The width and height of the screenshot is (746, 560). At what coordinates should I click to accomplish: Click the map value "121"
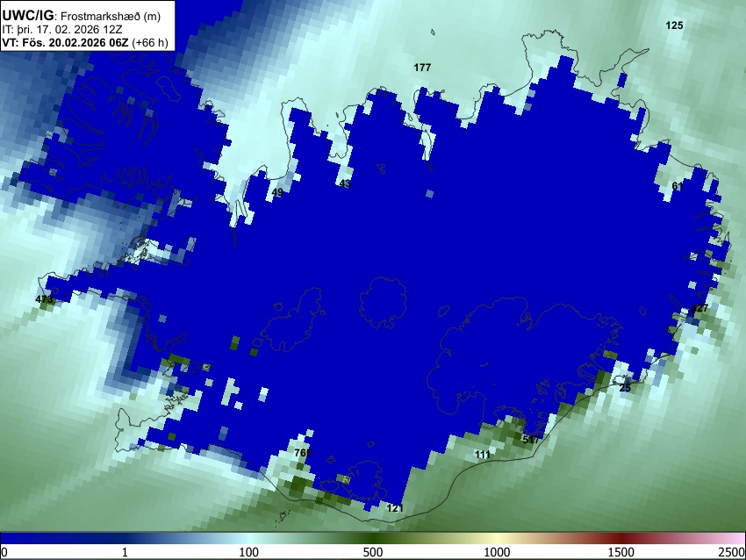(x=395, y=508)
